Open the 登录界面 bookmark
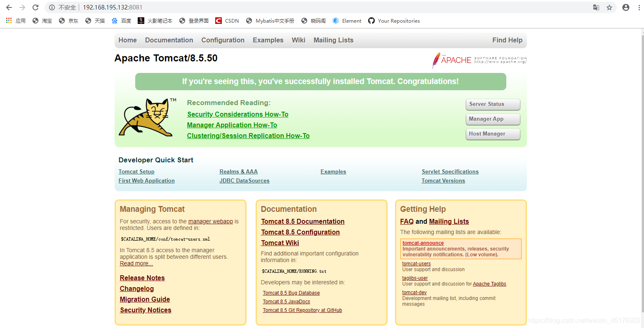The image size is (644, 328). (194, 21)
